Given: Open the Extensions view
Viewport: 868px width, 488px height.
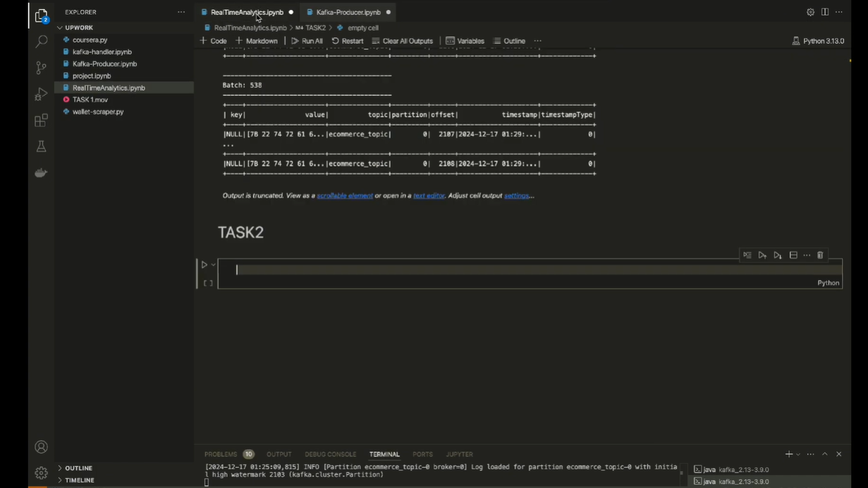Looking at the screenshot, I should coord(41,121).
